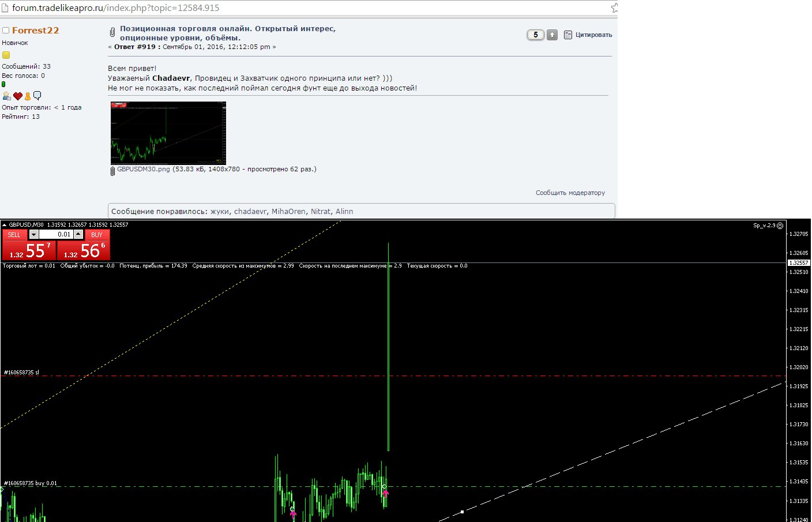Click the page icon beside the URL
This screenshot has height=522, width=812.
click(x=5, y=8)
